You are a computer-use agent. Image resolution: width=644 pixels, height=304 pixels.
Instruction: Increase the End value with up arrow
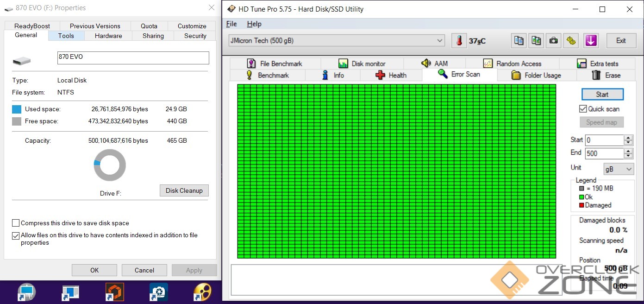tap(628, 151)
